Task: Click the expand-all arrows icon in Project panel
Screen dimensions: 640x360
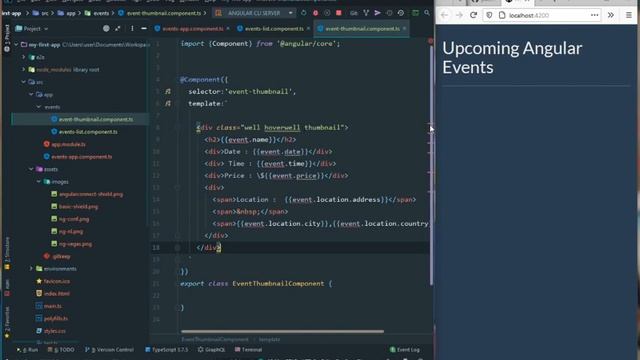Action: click(118, 29)
